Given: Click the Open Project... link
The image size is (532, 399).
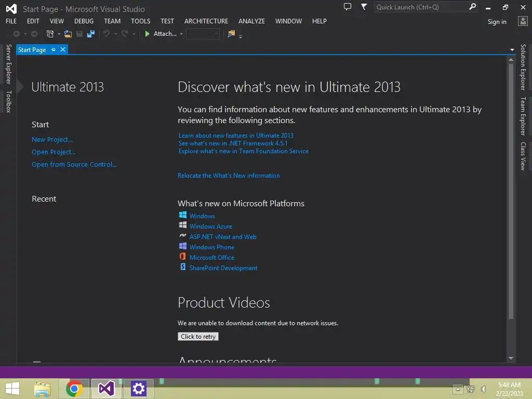Looking at the screenshot, I should pyautogui.click(x=54, y=152).
